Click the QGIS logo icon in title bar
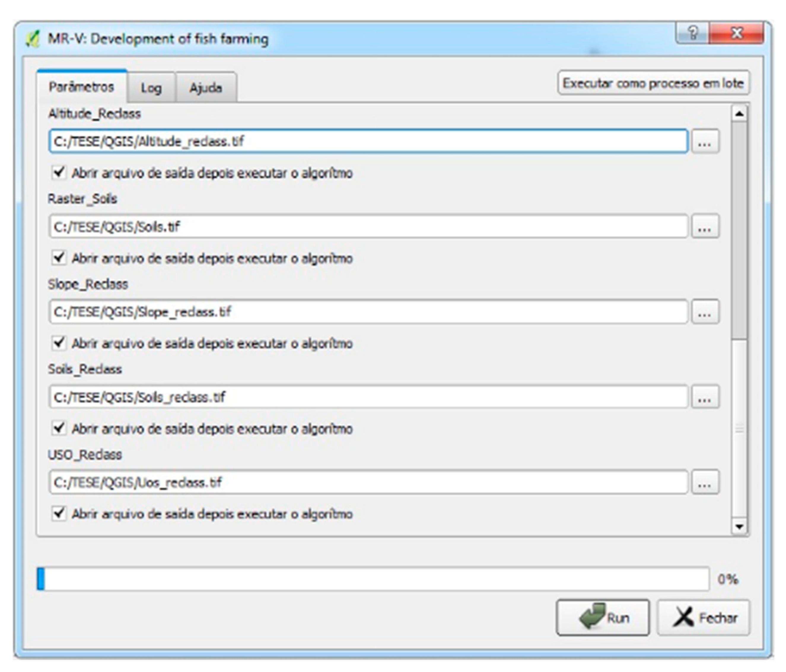 pyautogui.click(x=33, y=39)
